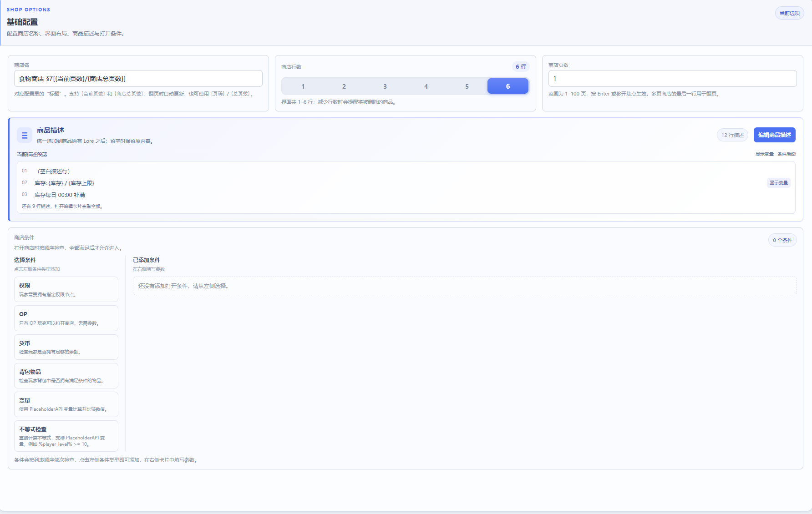Click the 已添加条件 heading
Viewport: 812px width, 514px height.
coord(147,260)
